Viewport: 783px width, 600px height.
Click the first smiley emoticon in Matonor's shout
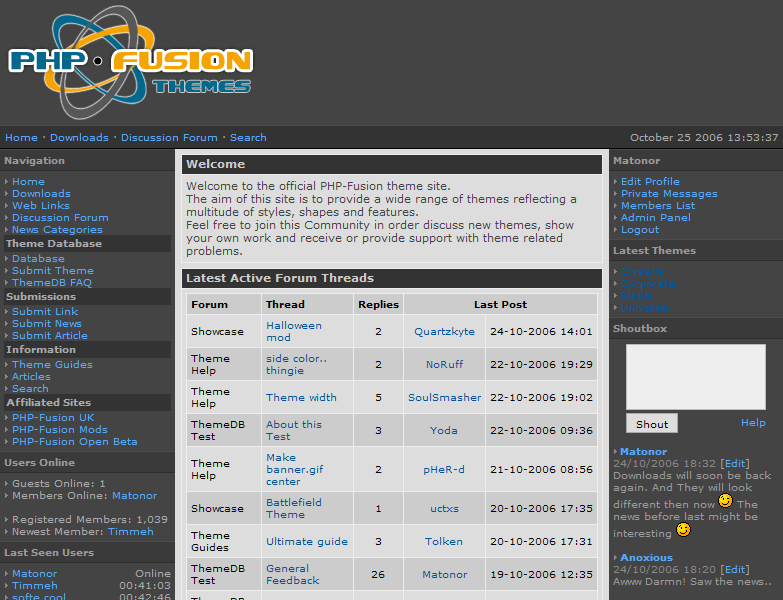click(x=725, y=500)
